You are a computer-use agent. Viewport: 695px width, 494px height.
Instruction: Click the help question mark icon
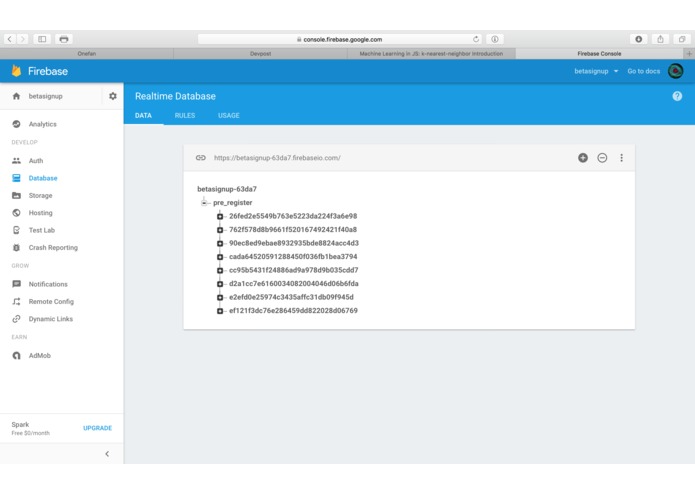(677, 96)
